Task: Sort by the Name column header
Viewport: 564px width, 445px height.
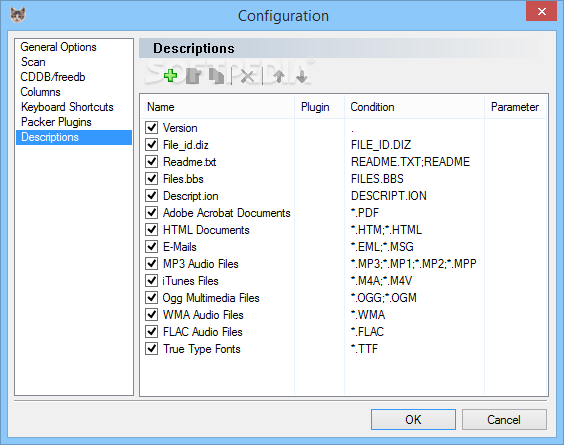Action: coord(218,107)
